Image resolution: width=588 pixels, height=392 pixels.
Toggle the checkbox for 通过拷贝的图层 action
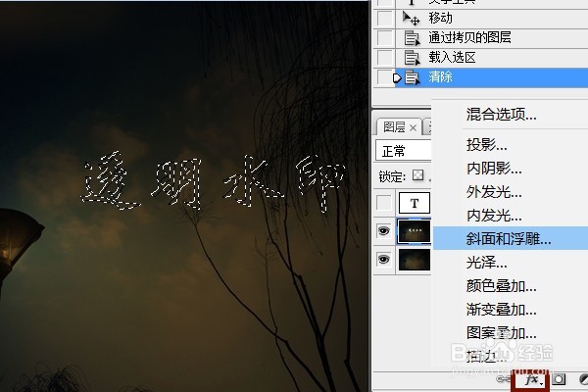tap(384, 38)
